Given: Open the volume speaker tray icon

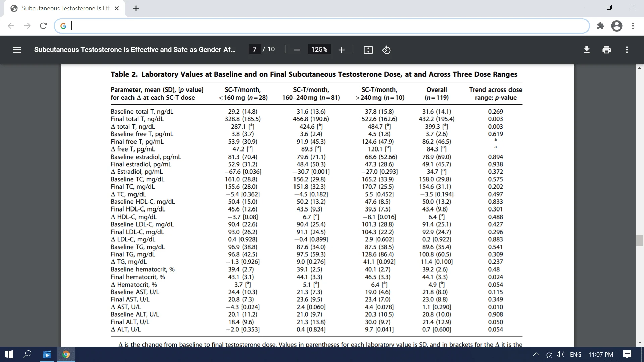Looking at the screenshot, I should pos(560,354).
